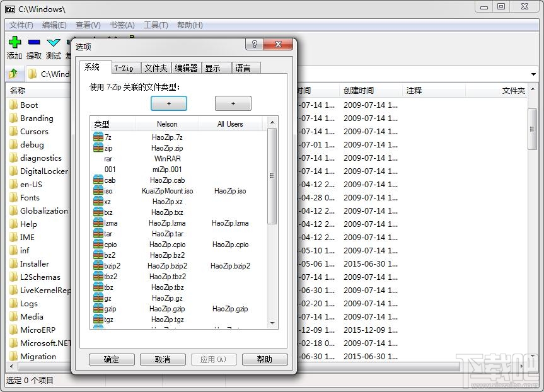Toggle All Users association for bzip2 files
The height and width of the screenshot is (392, 544).
click(x=231, y=265)
